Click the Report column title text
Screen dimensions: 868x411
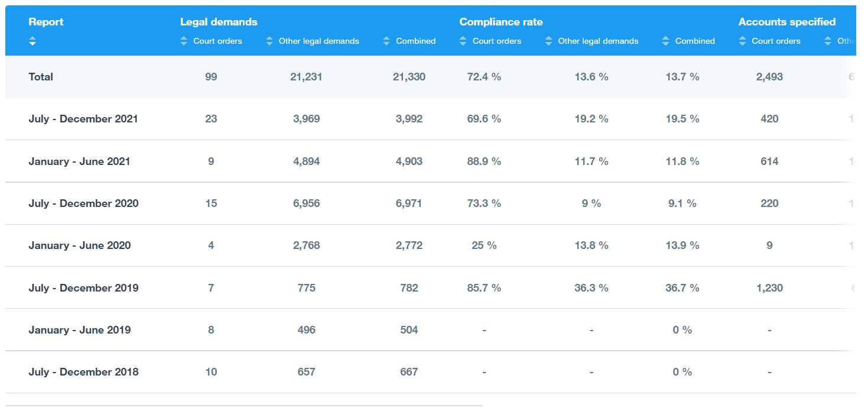tap(45, 22)
